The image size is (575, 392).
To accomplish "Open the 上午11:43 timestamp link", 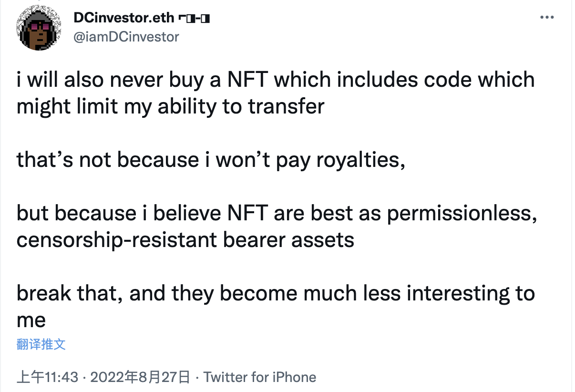I will pyautogui.click(x=47, y=377).
